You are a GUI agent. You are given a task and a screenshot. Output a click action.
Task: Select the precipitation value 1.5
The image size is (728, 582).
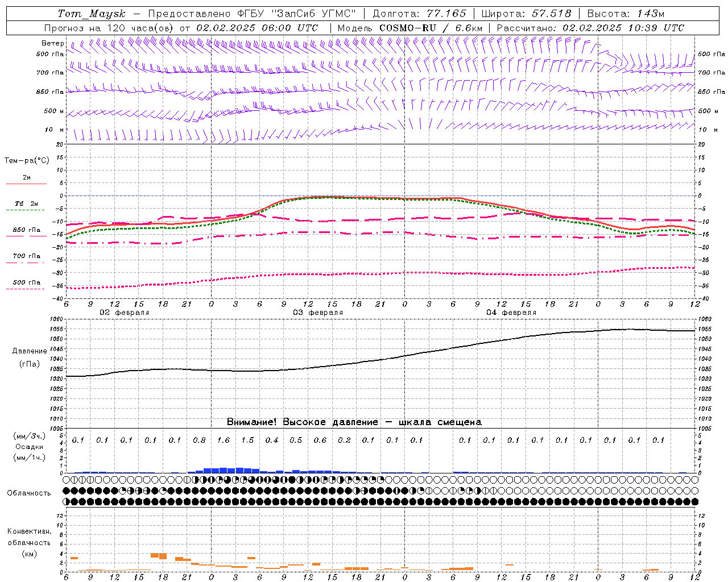[x=247, y=440]
